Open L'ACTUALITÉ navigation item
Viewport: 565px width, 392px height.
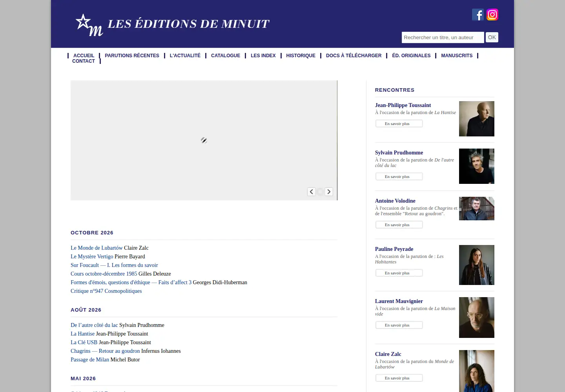pos(185,56)
